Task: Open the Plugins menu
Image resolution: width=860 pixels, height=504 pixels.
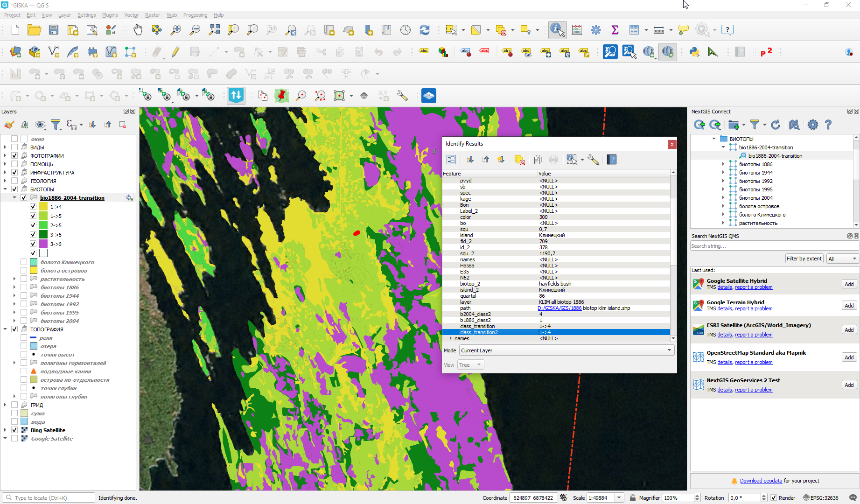Action: click(110, 15)
